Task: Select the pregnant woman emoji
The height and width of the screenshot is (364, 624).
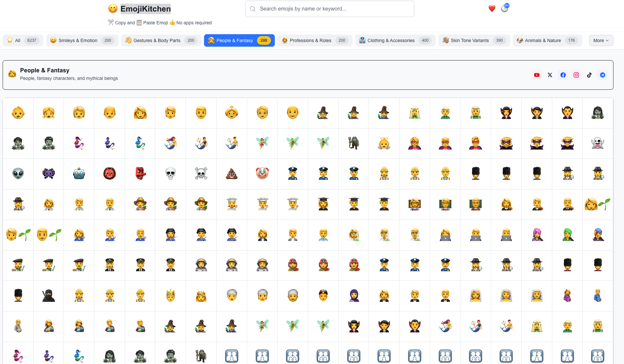Action: coord(567,296)
